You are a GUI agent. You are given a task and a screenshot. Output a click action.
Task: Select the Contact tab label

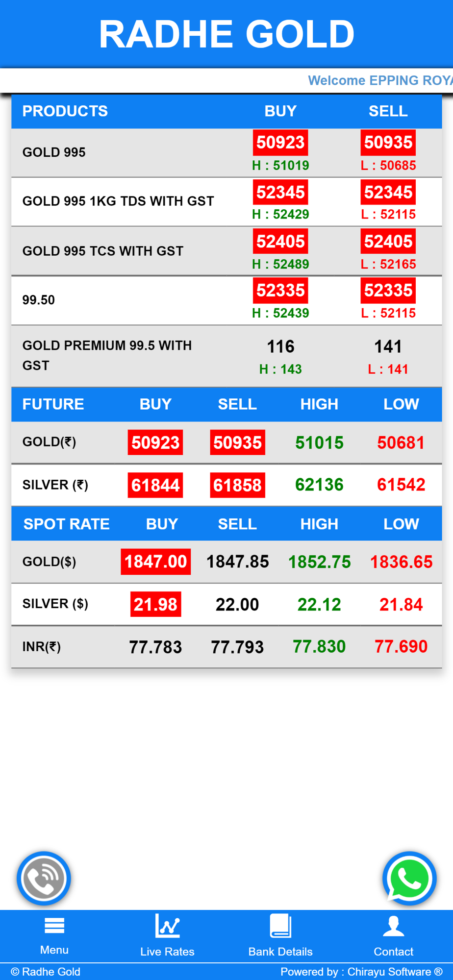(x=394, y=952)
